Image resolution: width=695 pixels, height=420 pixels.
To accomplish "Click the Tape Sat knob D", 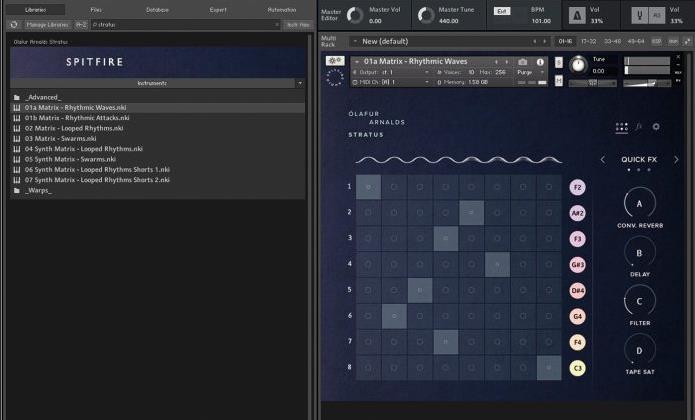I will 640,350.
